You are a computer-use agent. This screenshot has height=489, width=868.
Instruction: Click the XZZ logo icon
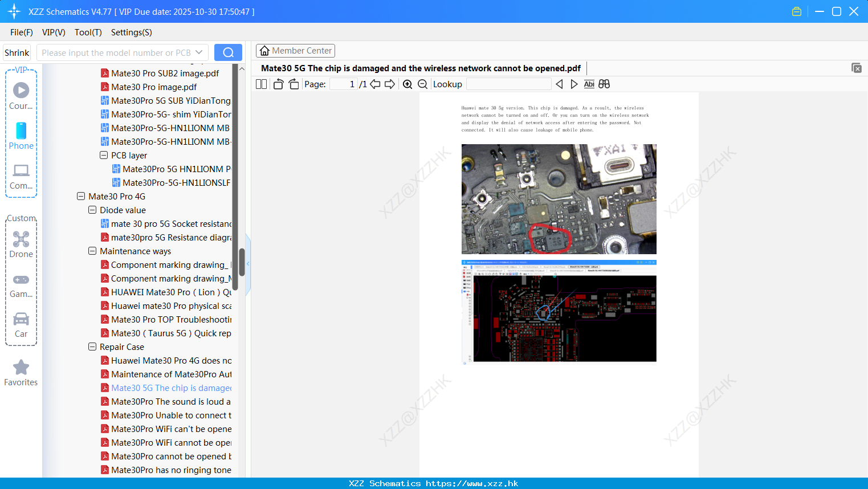pyautogui.click(x=14, y=11)
